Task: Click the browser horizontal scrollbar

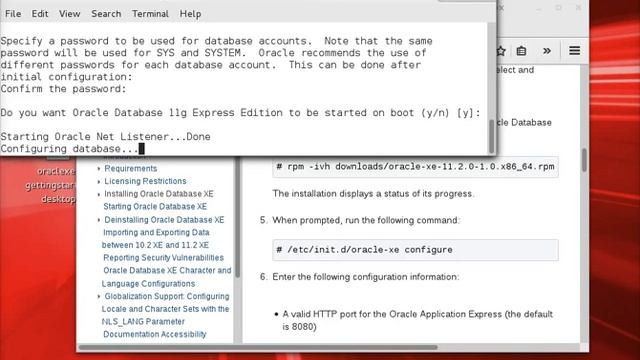Action: [x=258, y=348]
